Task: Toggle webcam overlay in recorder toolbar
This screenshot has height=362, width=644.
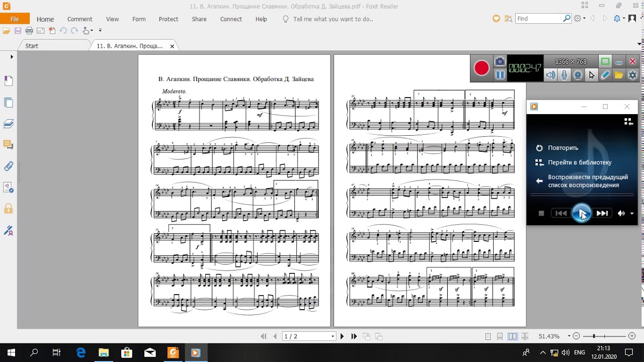Action: (x=578, y=75)
